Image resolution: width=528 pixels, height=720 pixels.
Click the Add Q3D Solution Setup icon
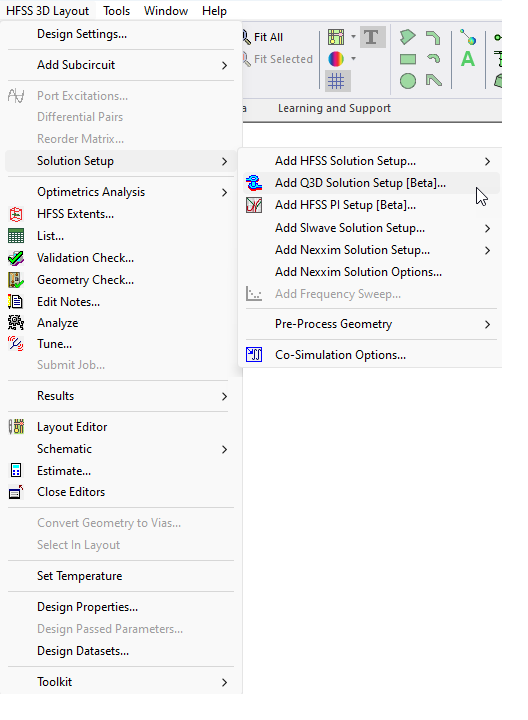(x=254, y=183)
